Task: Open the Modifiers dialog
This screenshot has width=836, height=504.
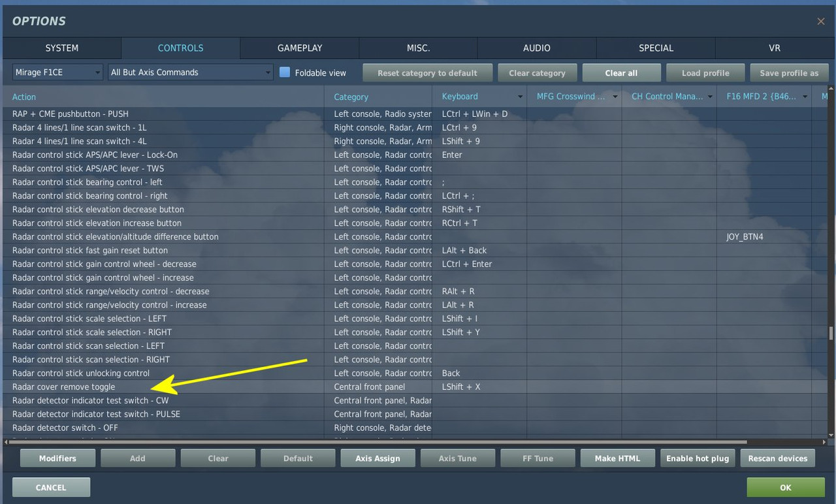Action: pyautogui.click(x=57, y=458)
